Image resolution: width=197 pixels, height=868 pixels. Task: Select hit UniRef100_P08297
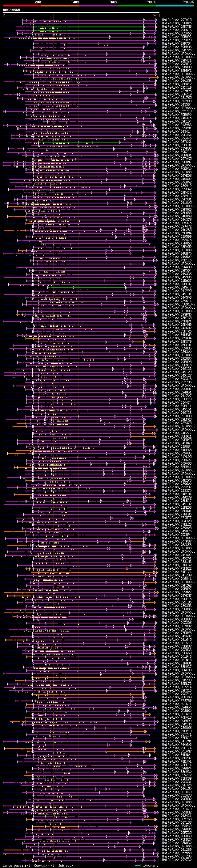(177, 758)
